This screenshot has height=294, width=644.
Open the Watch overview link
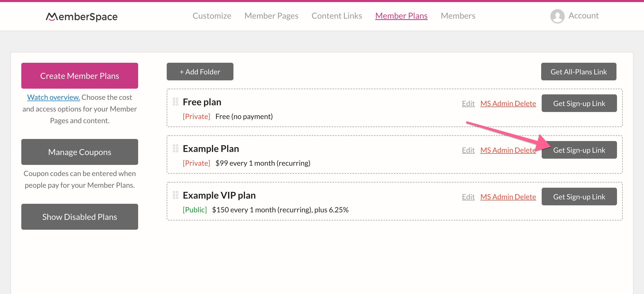point(53,97)
